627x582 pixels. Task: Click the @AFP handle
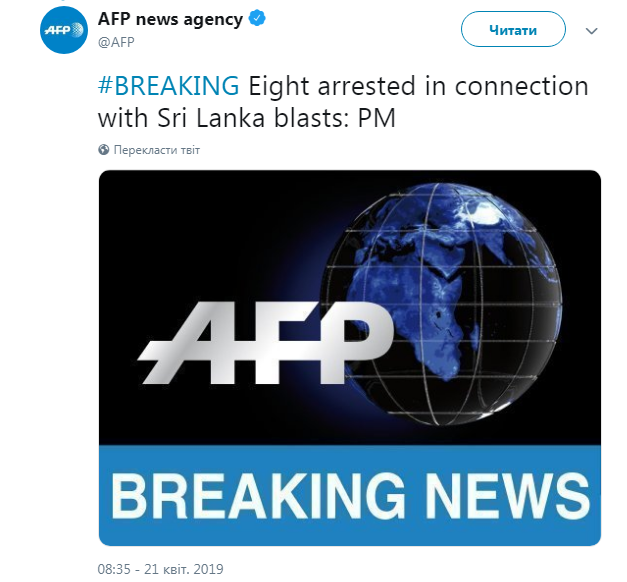(116, 42)
